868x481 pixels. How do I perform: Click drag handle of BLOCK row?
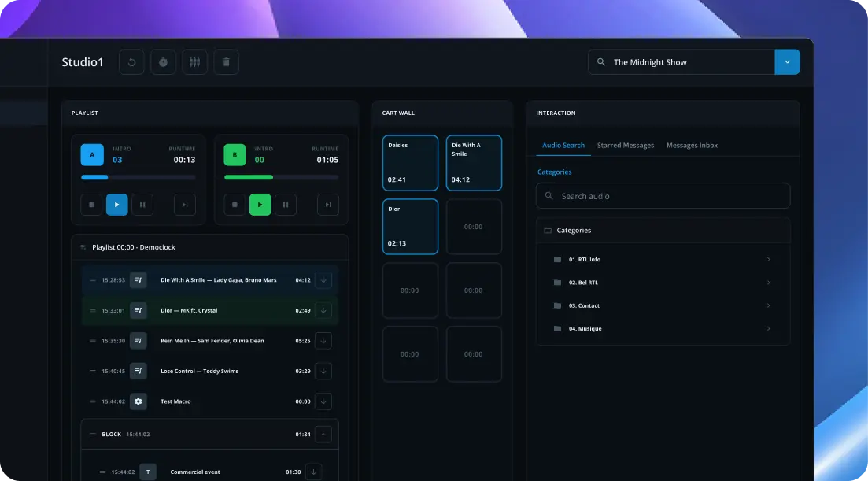92,435
